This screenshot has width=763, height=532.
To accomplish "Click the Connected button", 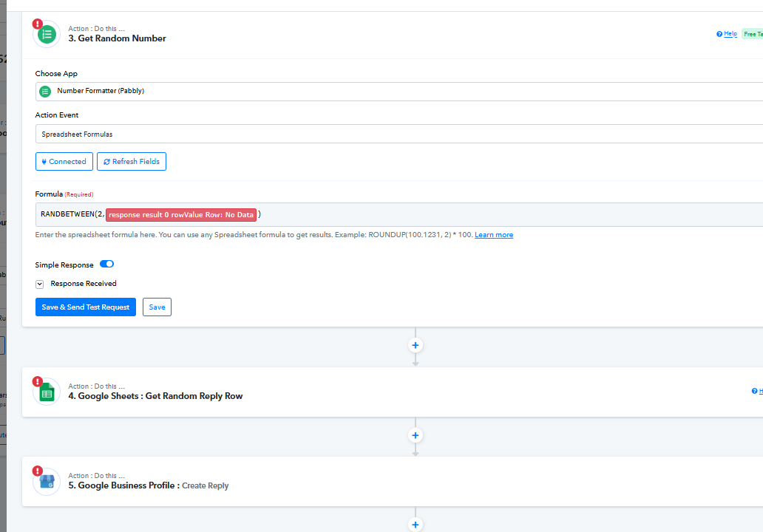I will (x=64, y=162).
